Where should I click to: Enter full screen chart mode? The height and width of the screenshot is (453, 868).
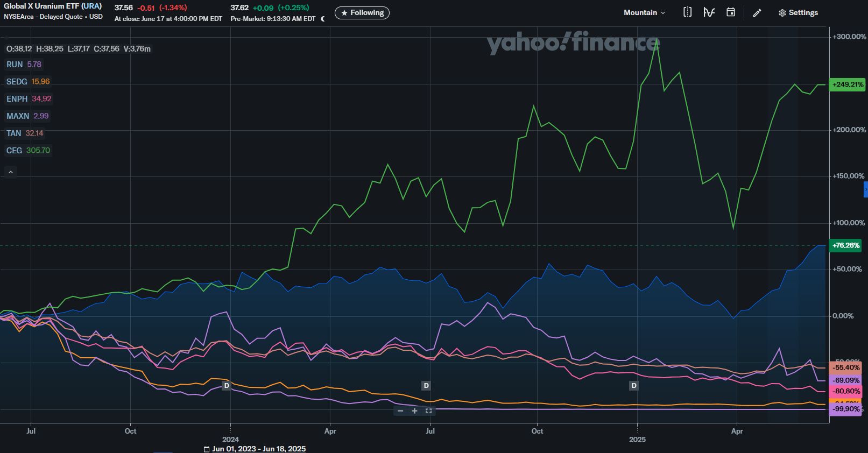coord(428,410)
